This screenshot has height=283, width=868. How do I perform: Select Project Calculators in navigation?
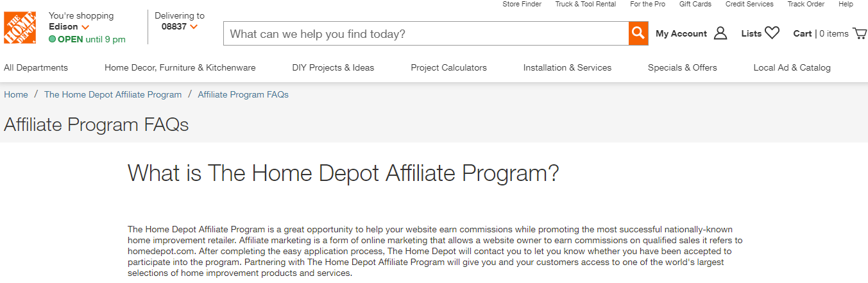coord(448,67)
